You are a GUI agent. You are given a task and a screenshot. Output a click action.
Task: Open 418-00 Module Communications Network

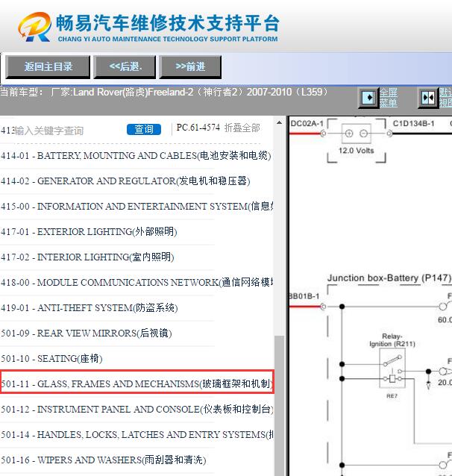click(136, 283)
